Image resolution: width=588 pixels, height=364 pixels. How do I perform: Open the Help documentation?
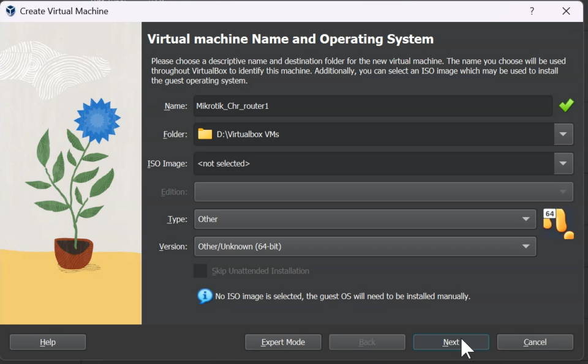click(47, 342)
